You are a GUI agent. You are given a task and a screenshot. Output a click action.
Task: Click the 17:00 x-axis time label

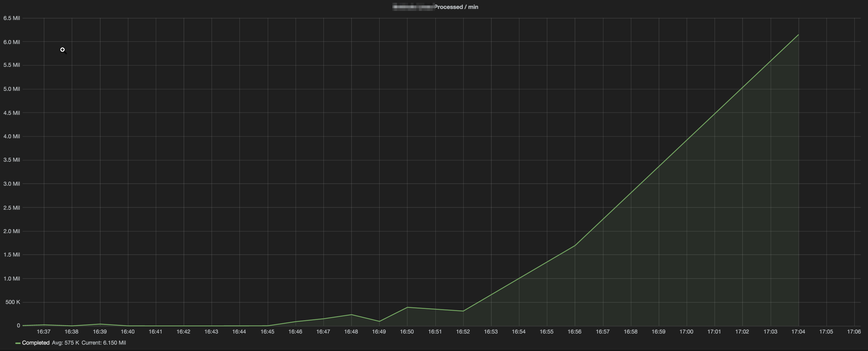click(x=686, y=331)
